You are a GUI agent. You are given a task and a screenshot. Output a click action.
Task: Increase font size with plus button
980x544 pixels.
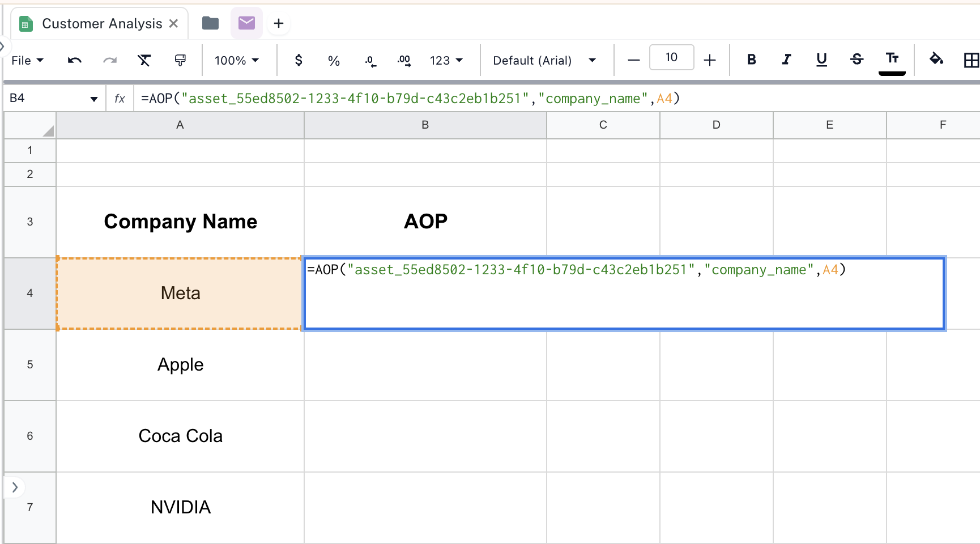pyautogui.click(x=710, y=60)
